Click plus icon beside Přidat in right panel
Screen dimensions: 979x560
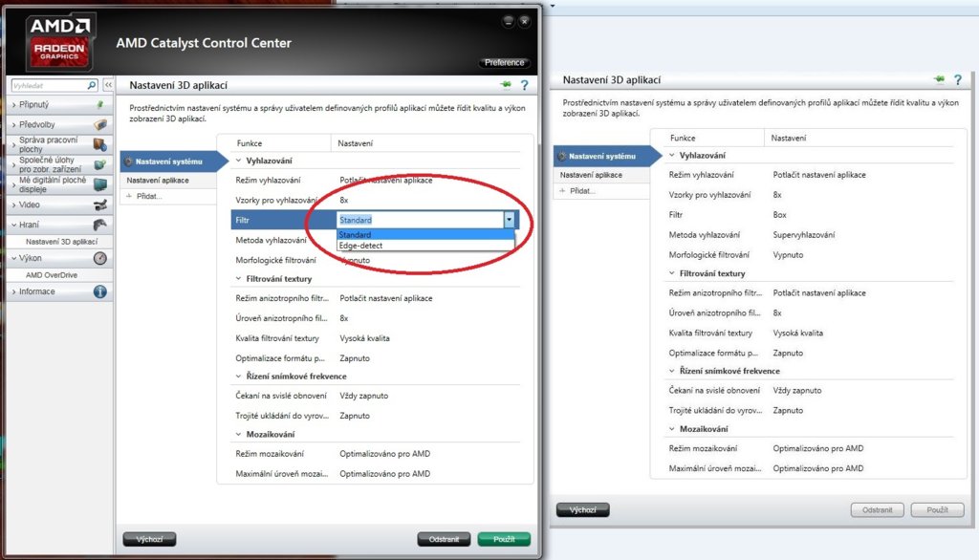click(x=562, y=191)
